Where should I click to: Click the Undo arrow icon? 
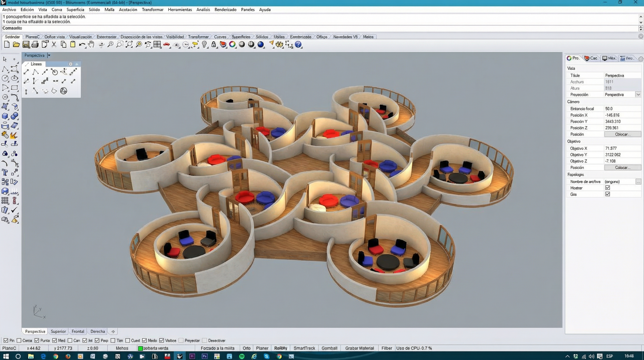click(82, 45)
